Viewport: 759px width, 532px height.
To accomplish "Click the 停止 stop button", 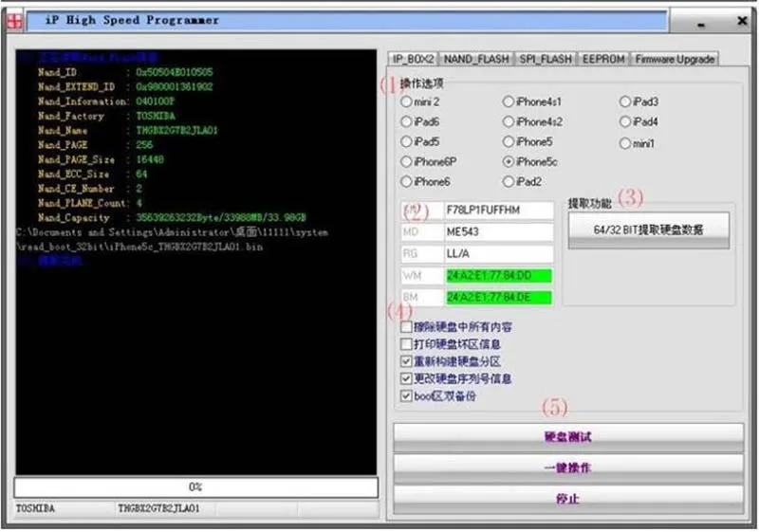I will (x=568, y=499).
